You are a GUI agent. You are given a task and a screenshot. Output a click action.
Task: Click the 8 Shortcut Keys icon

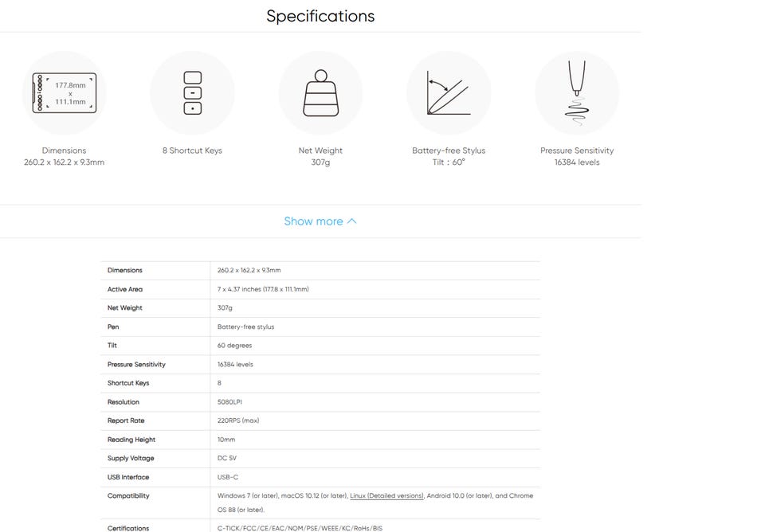(x=192, y=93)
